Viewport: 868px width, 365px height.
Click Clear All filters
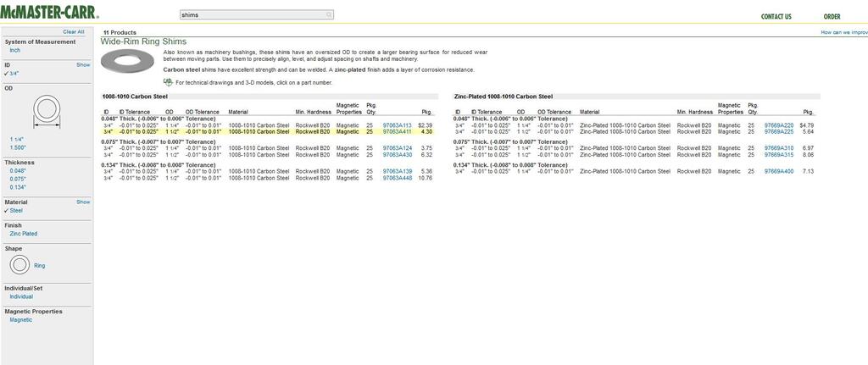coord(74,32)
